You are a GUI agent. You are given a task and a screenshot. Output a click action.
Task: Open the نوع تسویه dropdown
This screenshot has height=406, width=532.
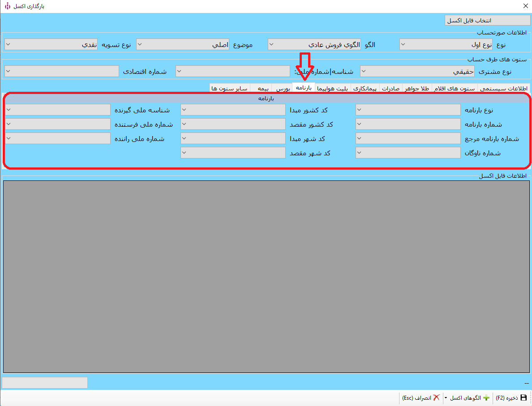(x=51, y=45)
